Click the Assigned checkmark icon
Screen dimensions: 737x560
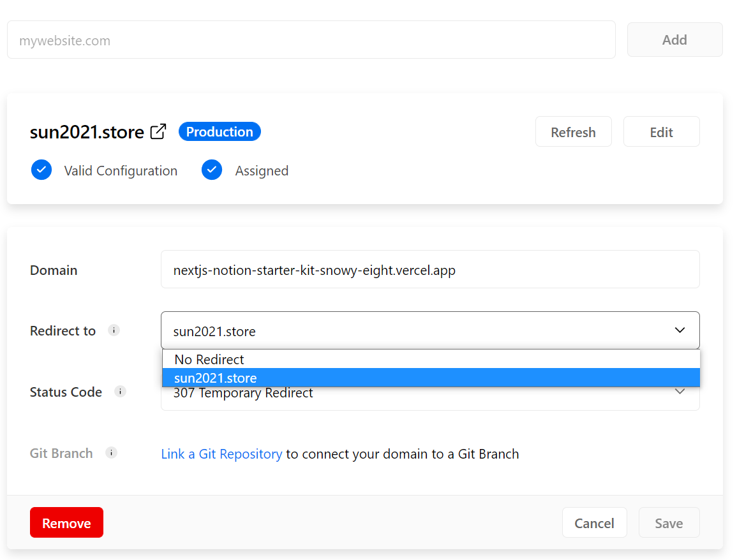coord(212,170)
